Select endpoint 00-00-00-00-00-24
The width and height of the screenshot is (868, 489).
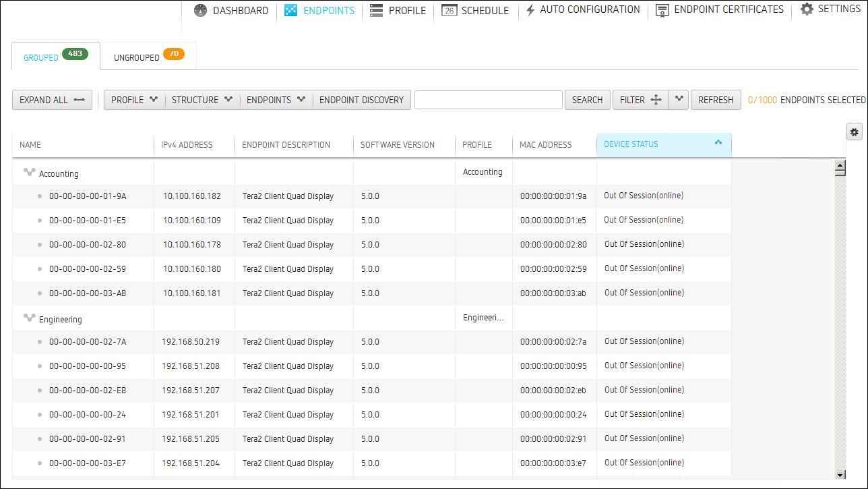point(88,415)
